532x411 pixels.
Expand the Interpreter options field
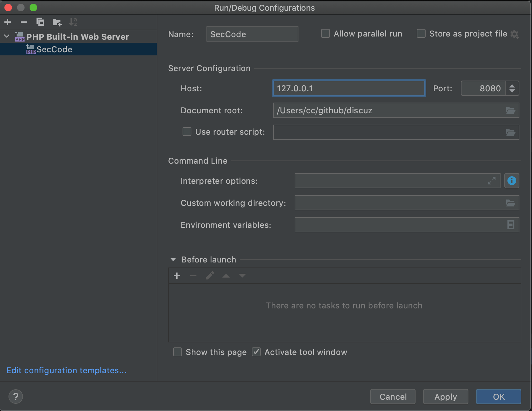tap(492, 181)
